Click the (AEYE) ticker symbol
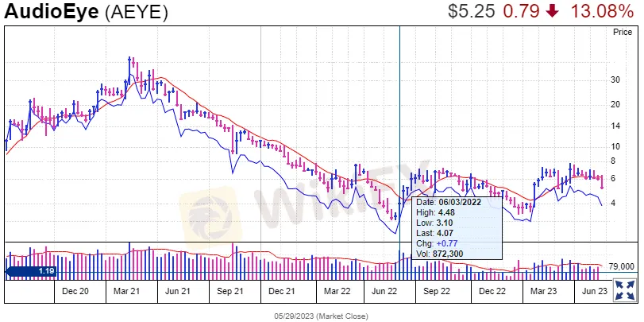This screenshot has height=322, width=644. pyautogui.click(x=137, y=13)
